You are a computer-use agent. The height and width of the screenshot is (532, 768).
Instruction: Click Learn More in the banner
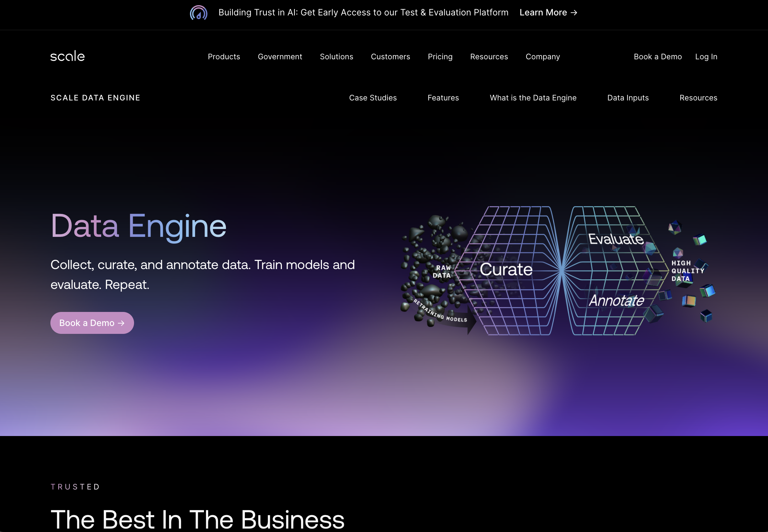click(x=543, y=12)
